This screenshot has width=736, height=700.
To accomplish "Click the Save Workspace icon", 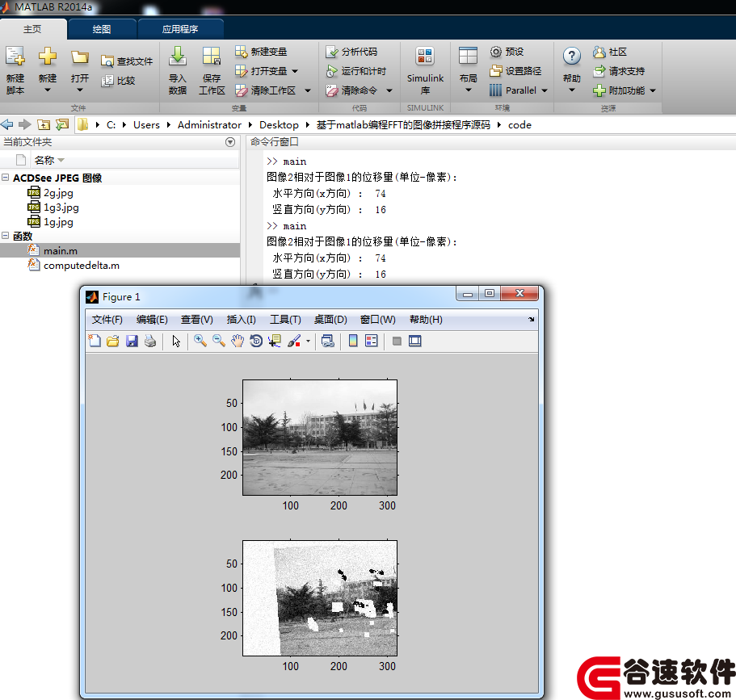I will tap(212, 57).
